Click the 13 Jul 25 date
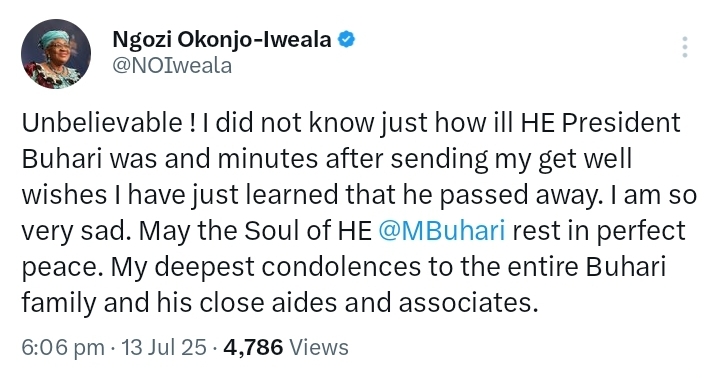Viewport: 720px width, 378px height. coord(164,347)
